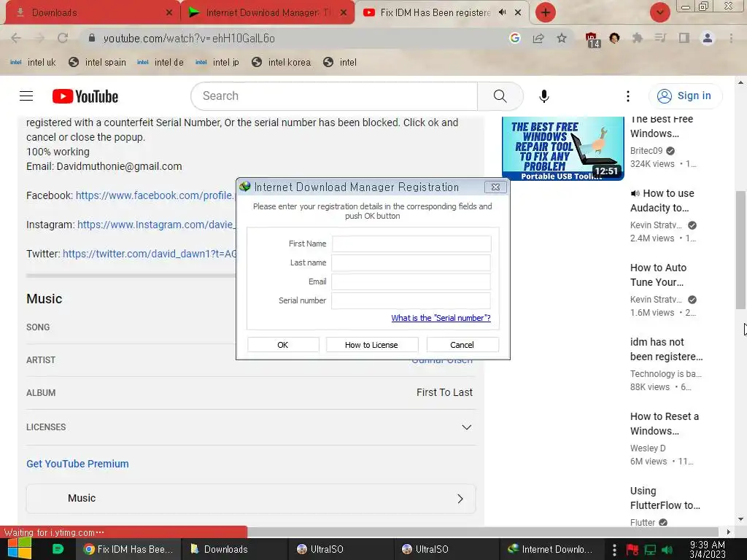Open the Facebook profile link
Image resolution: width=747 pixels, height=560 pixels.
(155, 195)
